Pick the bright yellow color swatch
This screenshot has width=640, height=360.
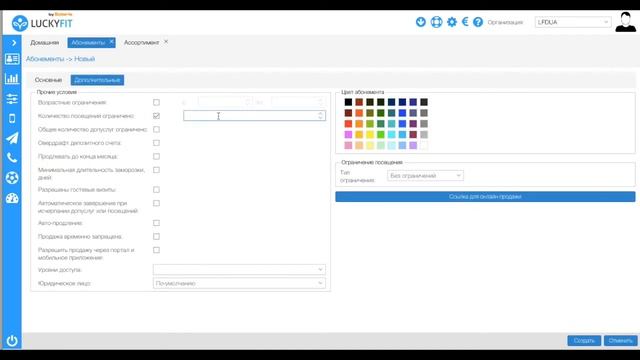coord(370,135)
